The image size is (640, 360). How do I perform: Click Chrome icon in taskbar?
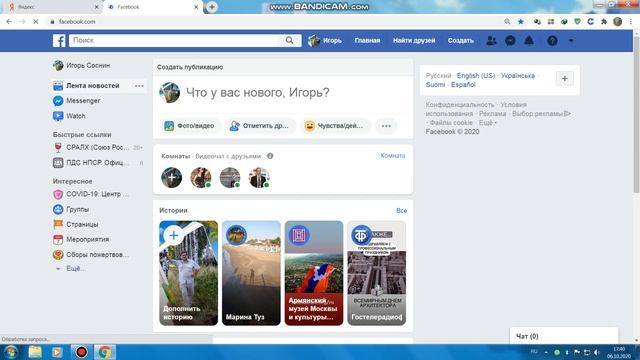click(x=104, y=352)
